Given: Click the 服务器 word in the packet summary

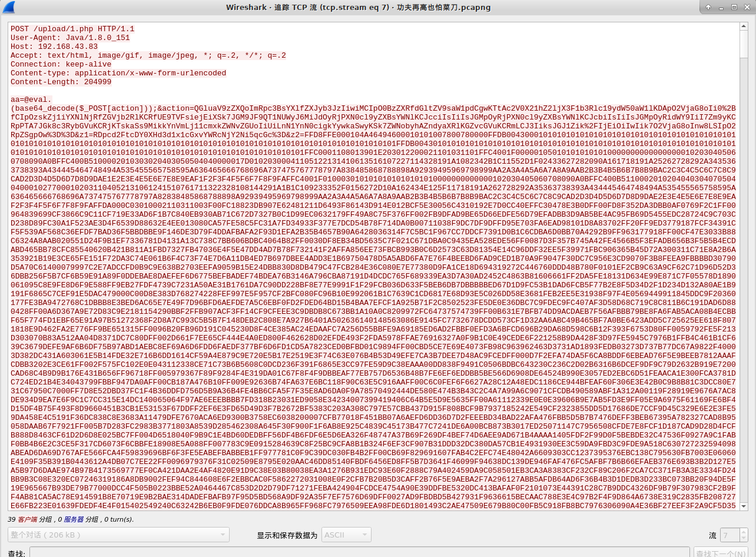Looking at the screenshot, I should [x=74, y=519].
